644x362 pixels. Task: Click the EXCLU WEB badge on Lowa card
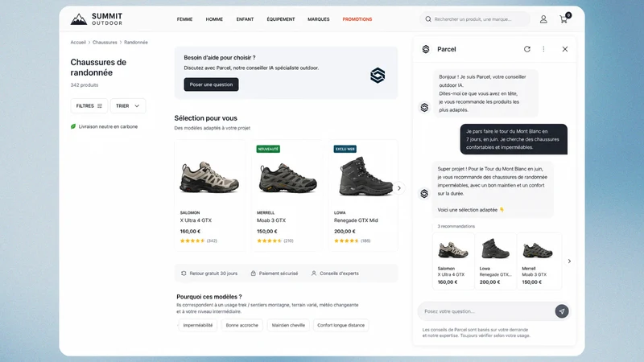[x=345, y=149]
